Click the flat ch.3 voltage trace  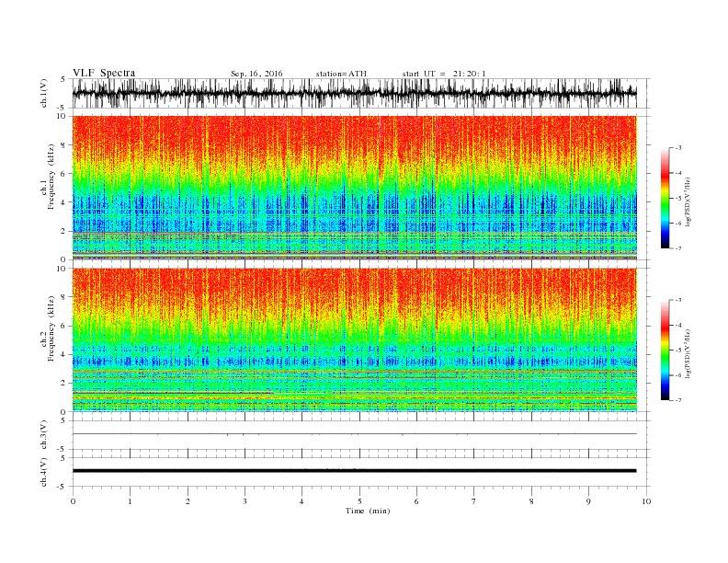(x=354, y=434)
